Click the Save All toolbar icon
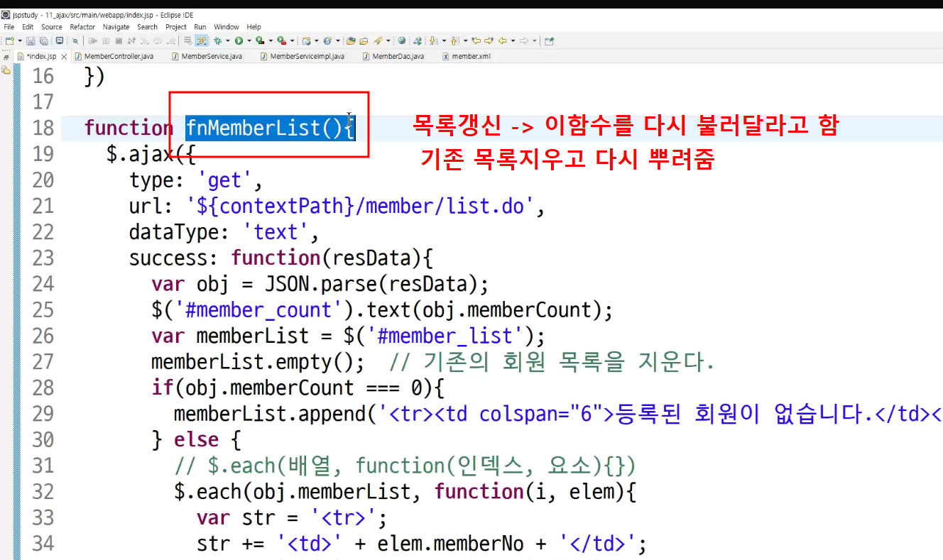Viewport: 943px width, 560px height. [44, 41]
